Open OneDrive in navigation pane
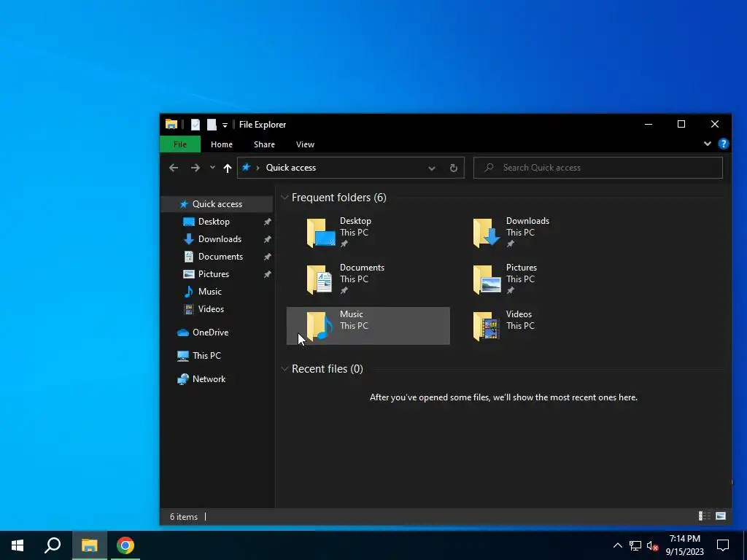 [210, 332]
